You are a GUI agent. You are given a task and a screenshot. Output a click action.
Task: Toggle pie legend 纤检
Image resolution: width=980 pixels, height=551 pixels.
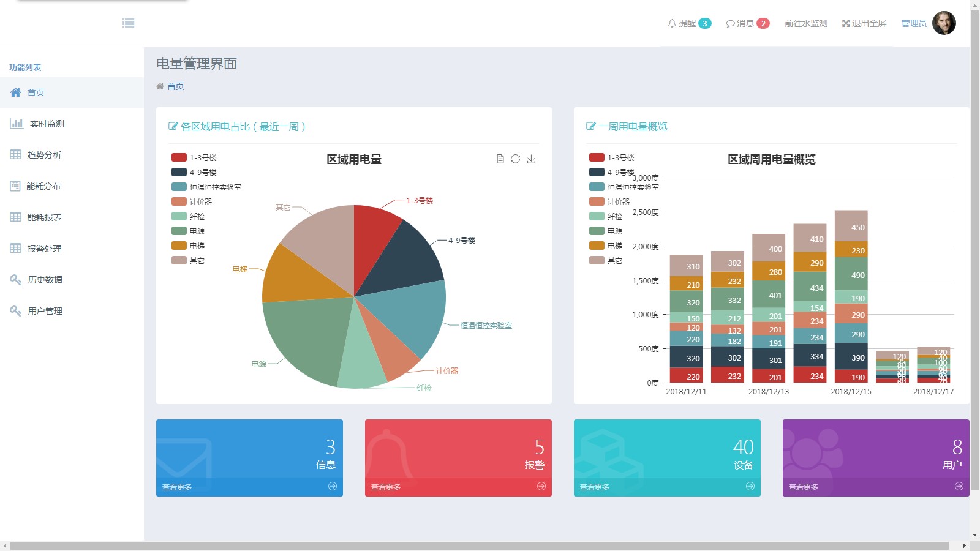point(188,216)
